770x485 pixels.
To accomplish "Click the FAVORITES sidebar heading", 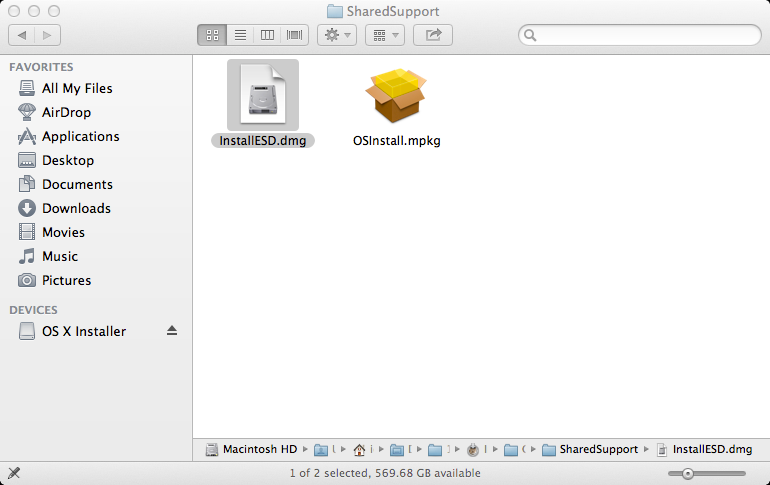I will (x=41, y=67).
